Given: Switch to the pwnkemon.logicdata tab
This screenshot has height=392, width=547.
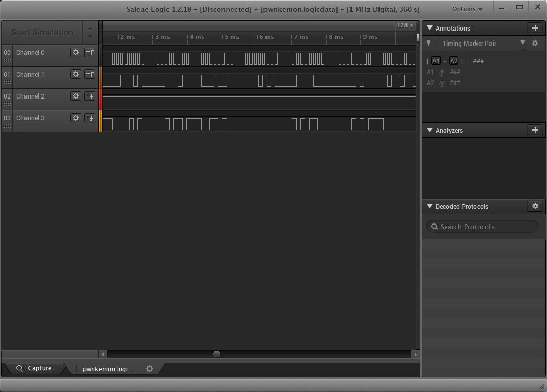Looking at the screenshot, I should click(x=108, y=369).
